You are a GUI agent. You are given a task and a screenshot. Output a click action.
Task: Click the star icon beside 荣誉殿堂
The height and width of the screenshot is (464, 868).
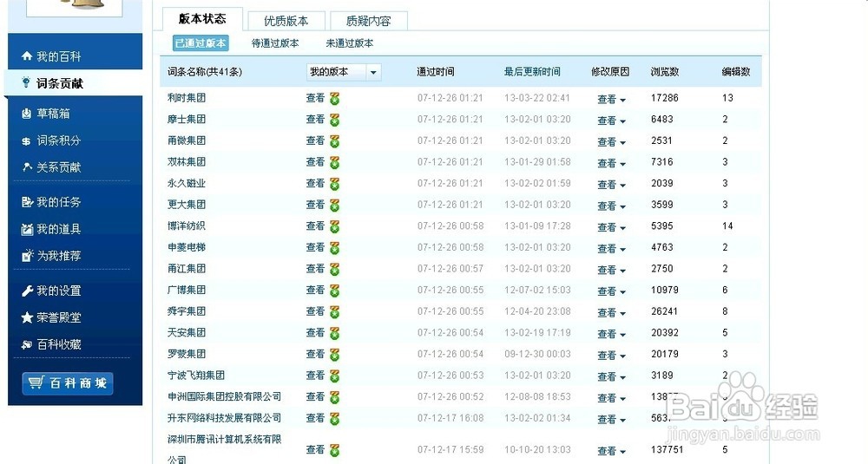point(27,317)
